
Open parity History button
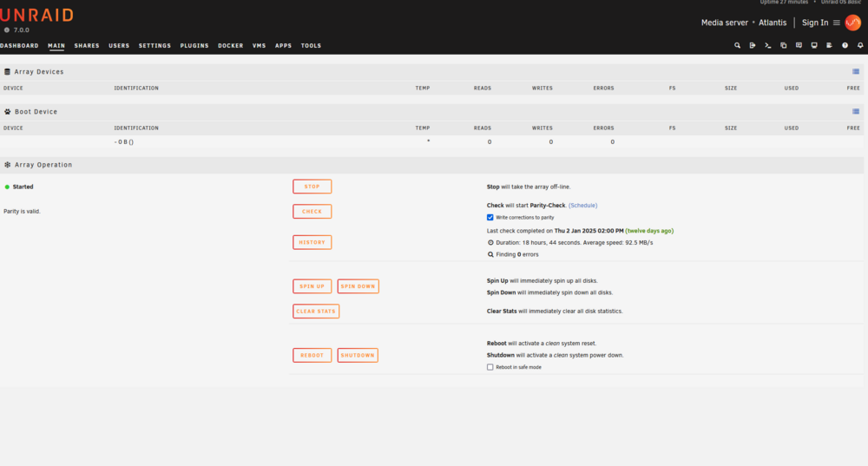[x=312, y=242]
